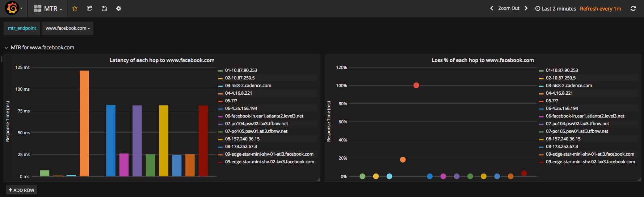Open row options via the vertical dots handle
This screenshot has width=644, height=197.
tap(1, 59)
